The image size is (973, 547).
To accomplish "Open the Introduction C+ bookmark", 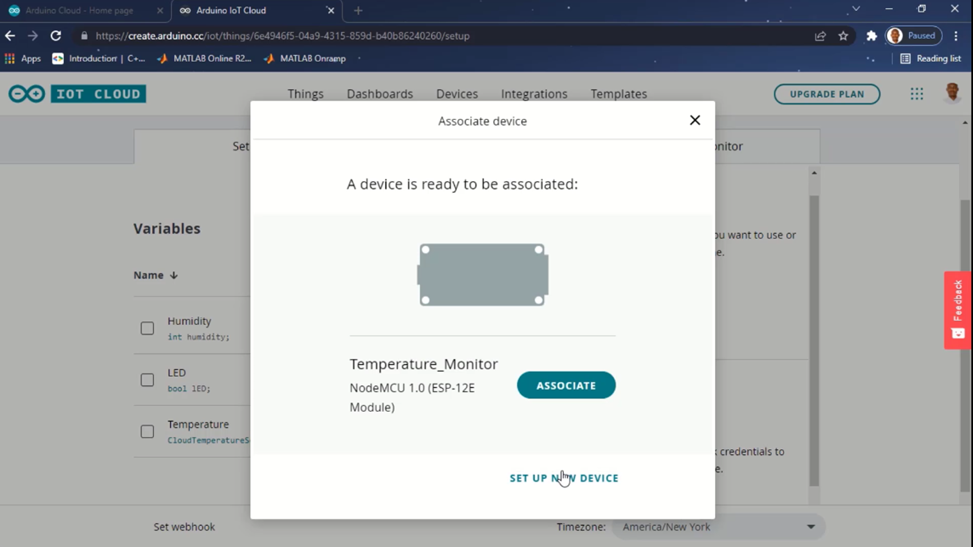I will tap(99, 58).
